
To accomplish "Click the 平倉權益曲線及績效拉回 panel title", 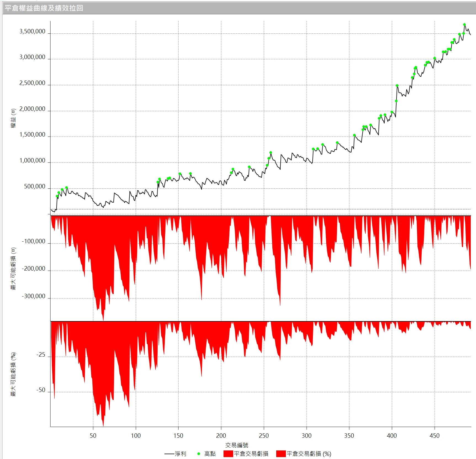I will (x=44, y=8).
